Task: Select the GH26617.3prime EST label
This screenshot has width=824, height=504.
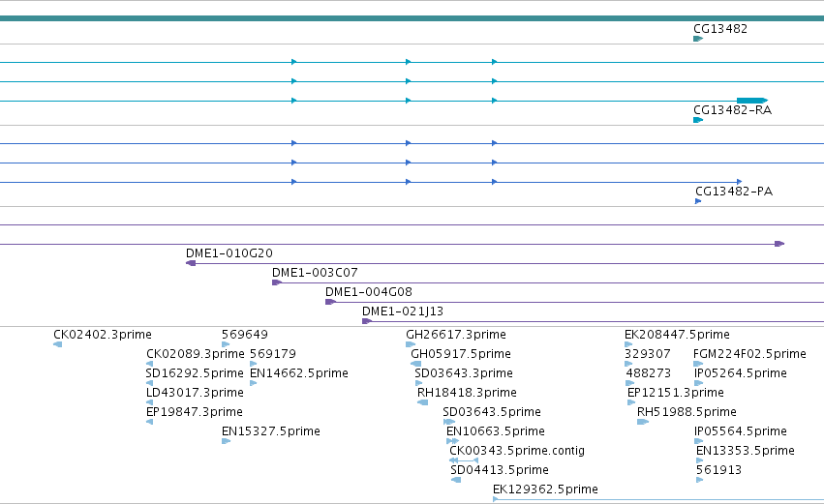Action: 456,335
